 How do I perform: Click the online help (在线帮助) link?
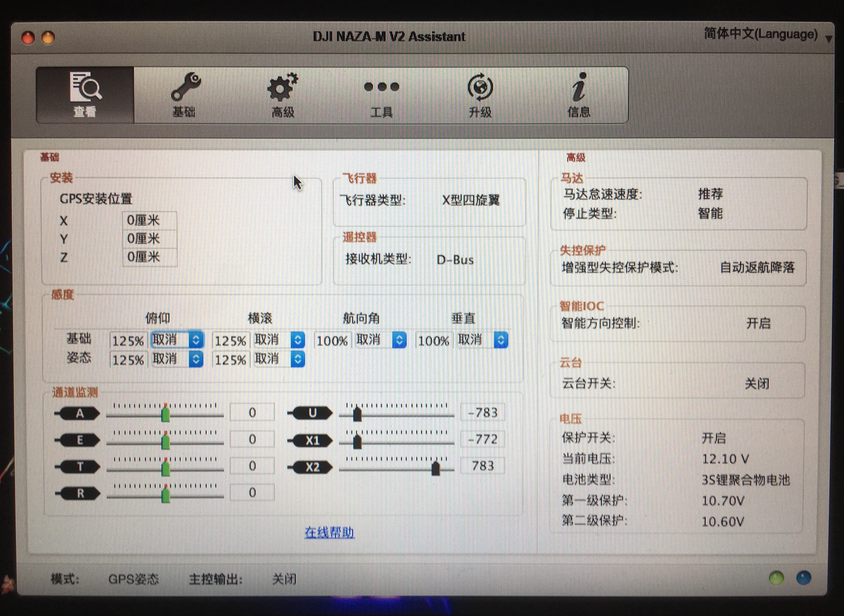(x=329, y=532)
